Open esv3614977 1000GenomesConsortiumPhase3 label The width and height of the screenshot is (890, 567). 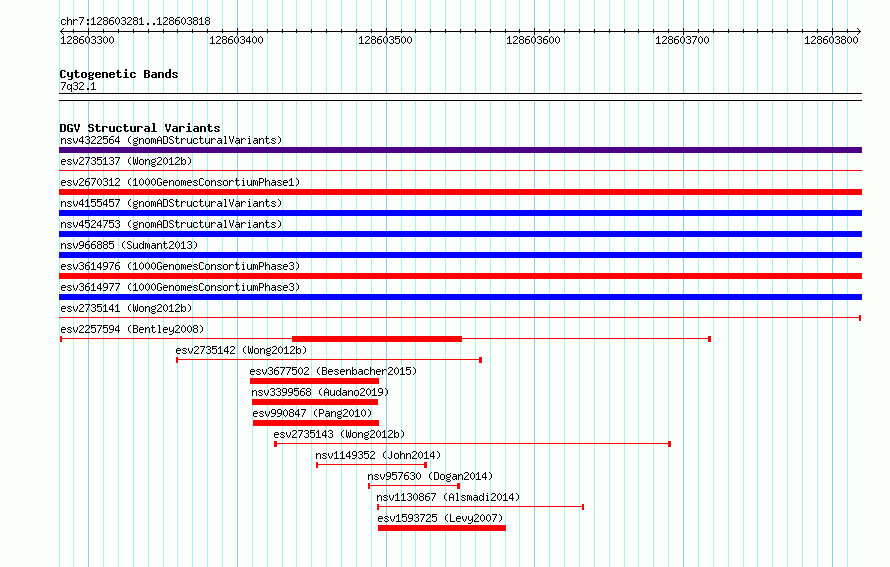[180, 287]
